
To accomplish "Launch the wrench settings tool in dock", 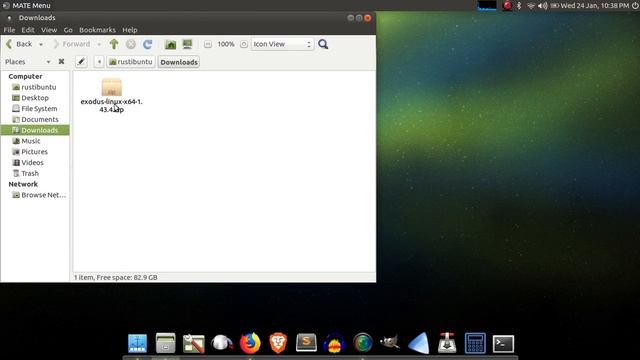I will [x=193, y=343].
